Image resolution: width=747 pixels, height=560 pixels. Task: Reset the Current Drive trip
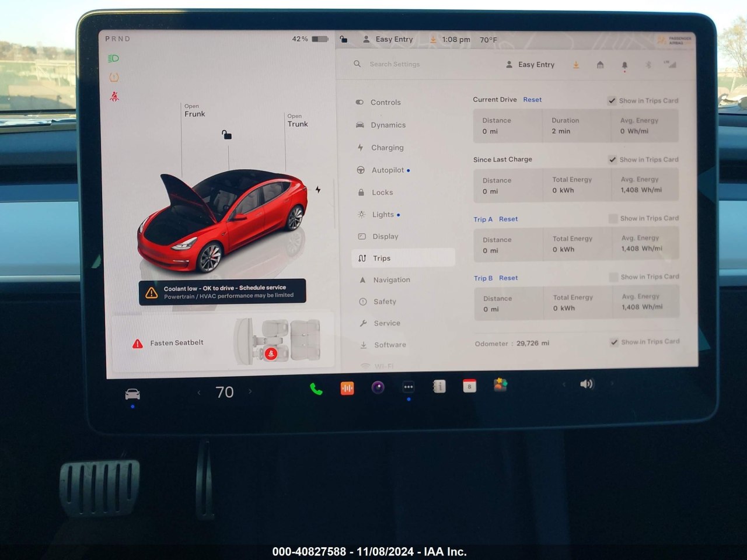(532, 100)
